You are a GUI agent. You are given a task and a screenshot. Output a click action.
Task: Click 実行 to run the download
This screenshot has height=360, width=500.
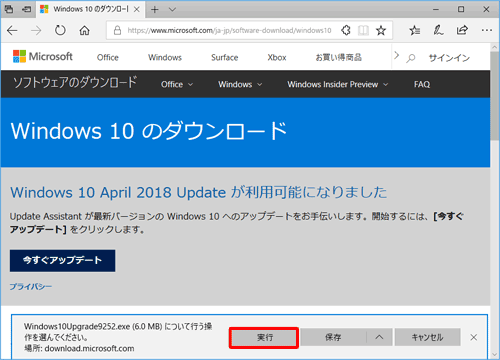[x=264, y=337]
